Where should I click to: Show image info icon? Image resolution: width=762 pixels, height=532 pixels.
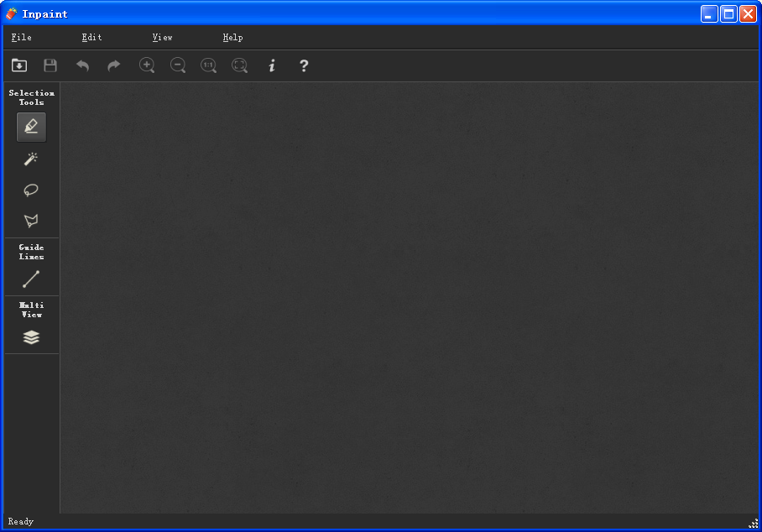[272, 65]
